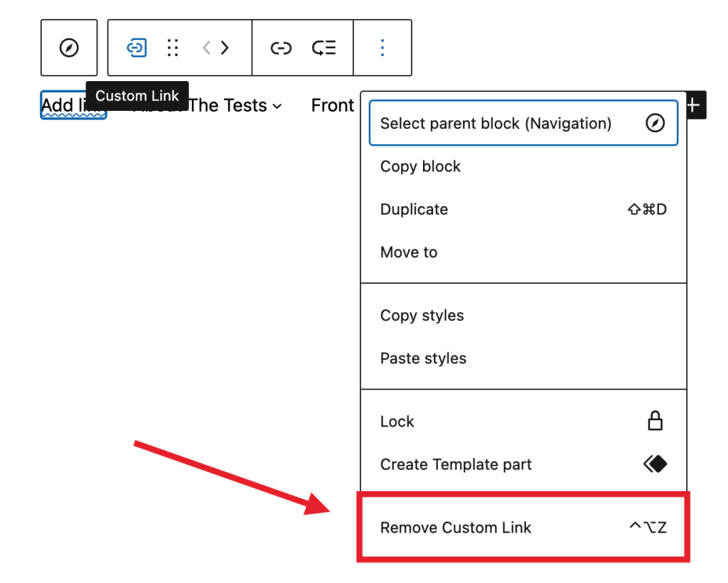Viewport: 728px width, 583px height.
Task: Select Paste styles in the menu
Action: [423, 358]
